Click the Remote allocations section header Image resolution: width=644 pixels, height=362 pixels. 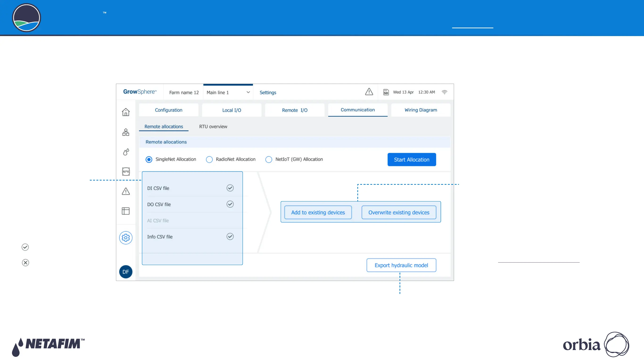click(x=294, y=142)
